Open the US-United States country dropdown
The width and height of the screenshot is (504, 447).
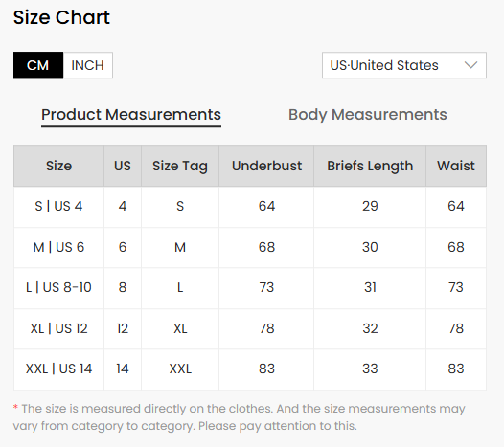[x=404, y=65]
